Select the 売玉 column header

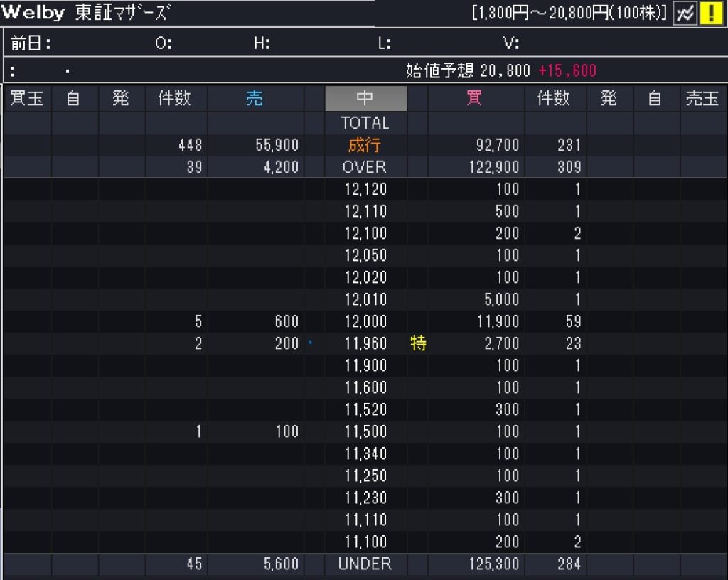pos(702,99)
